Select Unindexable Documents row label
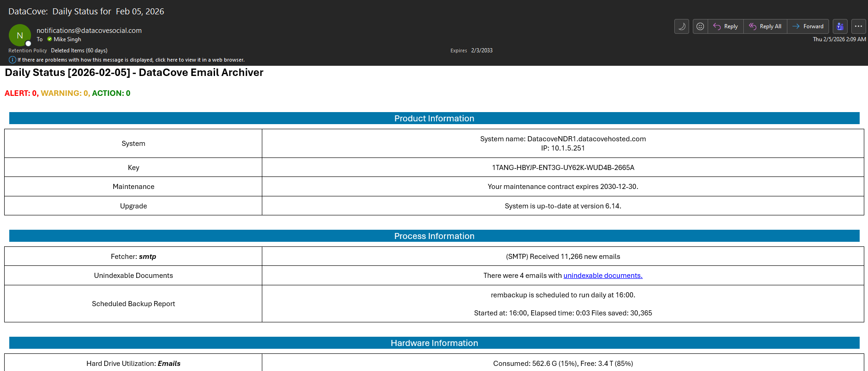 coord(133,276)
